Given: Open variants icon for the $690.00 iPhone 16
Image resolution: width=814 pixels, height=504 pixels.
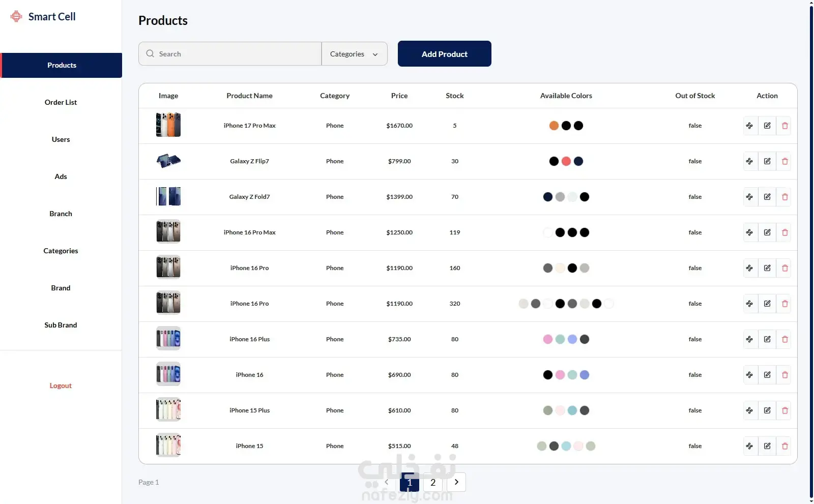Looking at the screenshot, I should coord(750,375).
